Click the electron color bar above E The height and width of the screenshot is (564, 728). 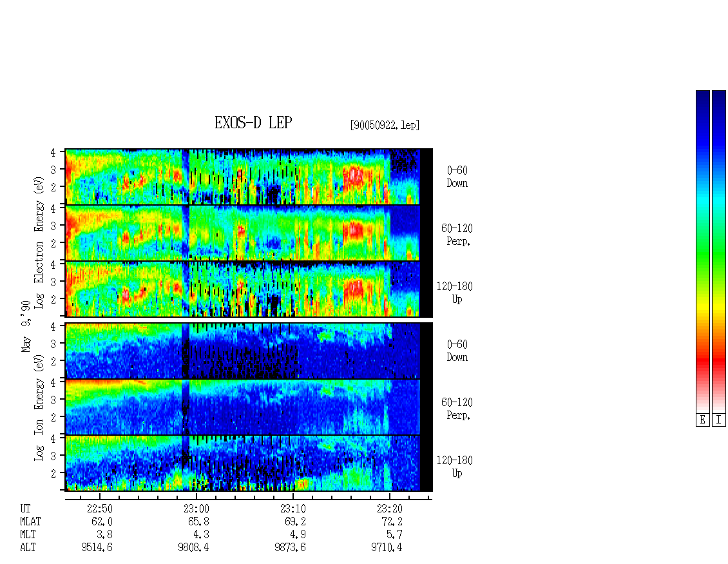click(702, 251)
